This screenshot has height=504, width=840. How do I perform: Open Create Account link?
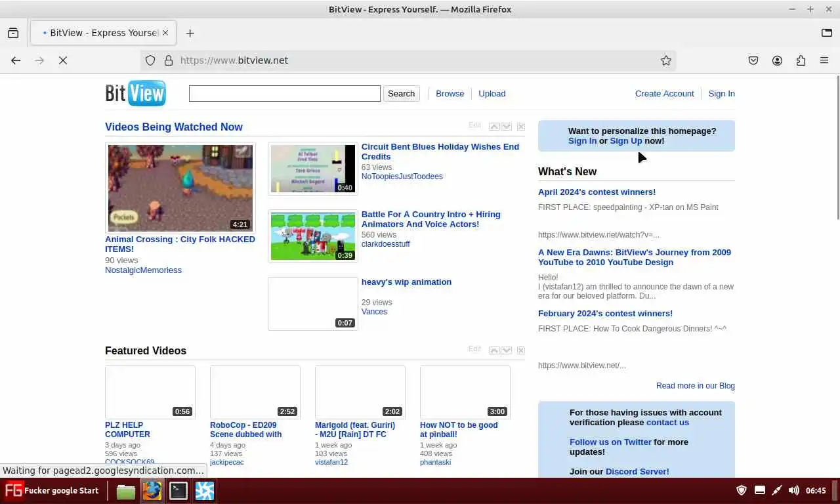665,93
